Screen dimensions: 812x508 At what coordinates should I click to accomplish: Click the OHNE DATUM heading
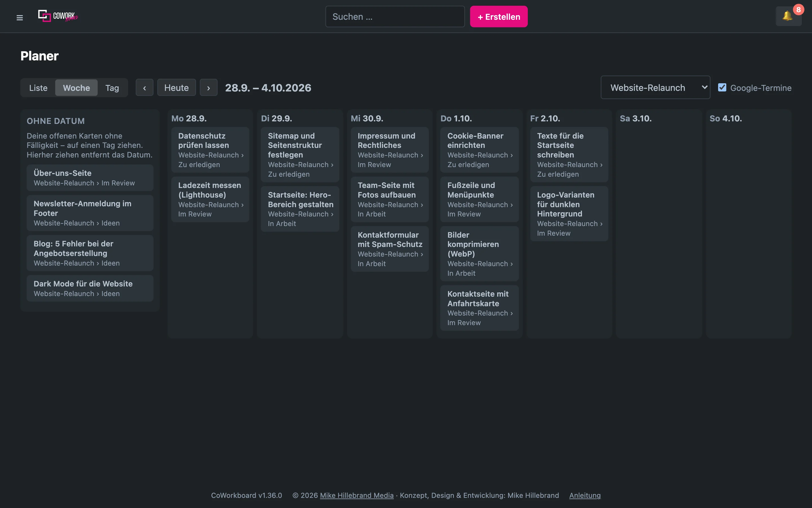56,121
